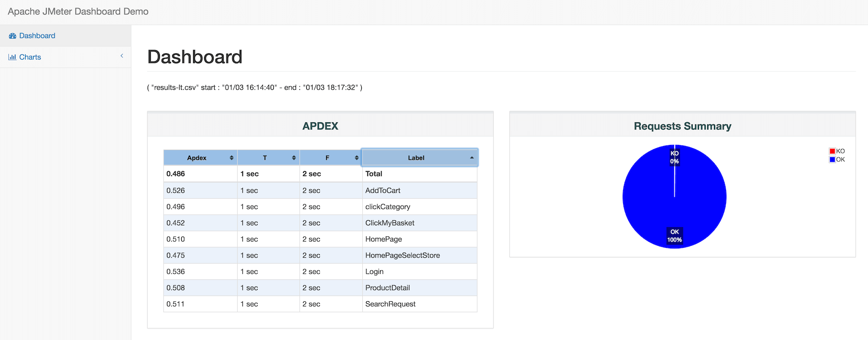This screenshot has height=340, width=868.
Task: Click the red KO legend color box
Action: pyautogui.click(x=832, y=151)
